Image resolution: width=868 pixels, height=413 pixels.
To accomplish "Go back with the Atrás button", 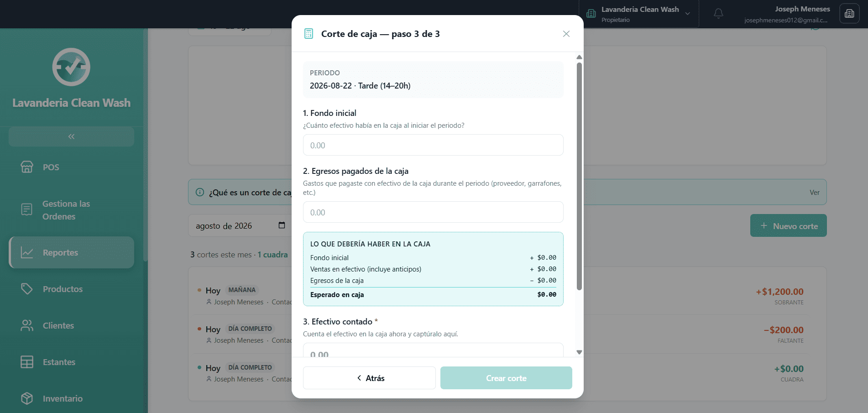I will click(x=369, y=378).
